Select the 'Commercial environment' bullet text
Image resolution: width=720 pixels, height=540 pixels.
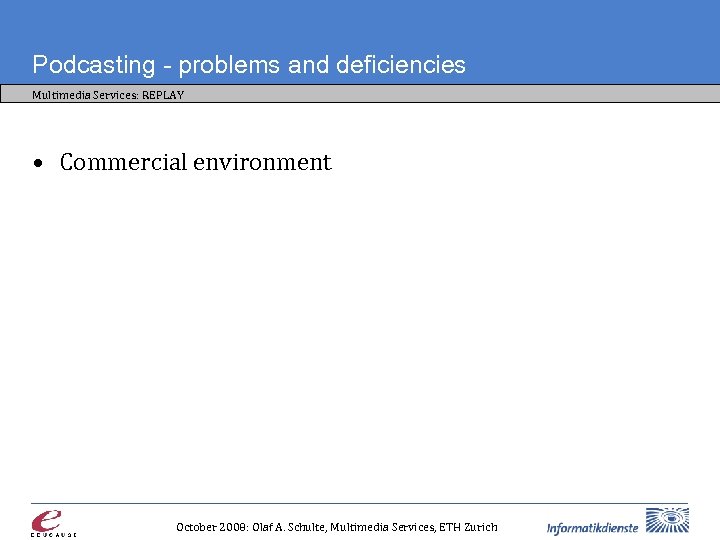[x=196, y=162]
